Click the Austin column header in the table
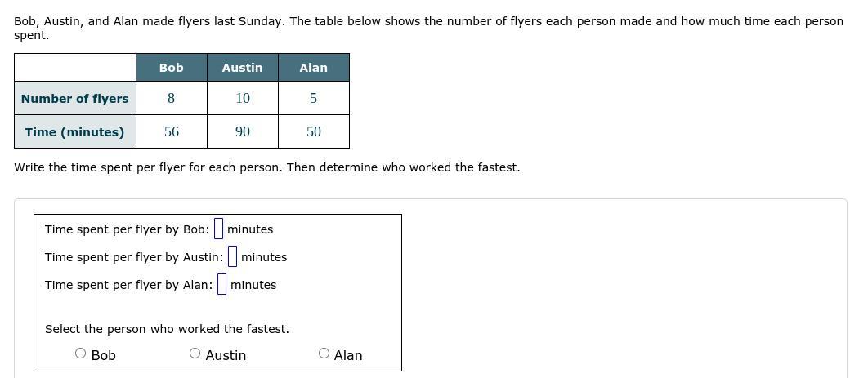868x378 pixels. (x=243, y=68)
